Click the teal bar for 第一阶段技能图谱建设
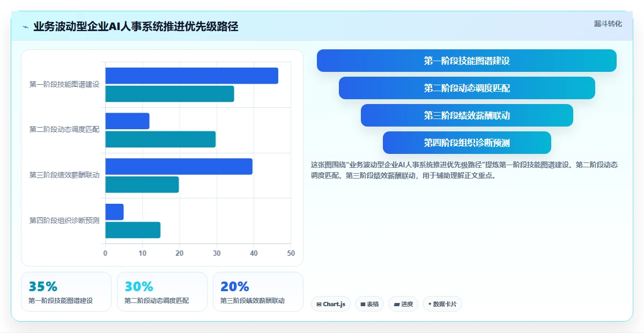This screenshot has height=333, width=644. click(169, 94)
